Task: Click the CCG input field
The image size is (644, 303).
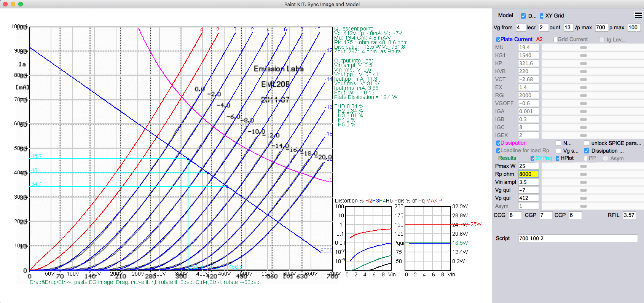Action: pos(515,215)
